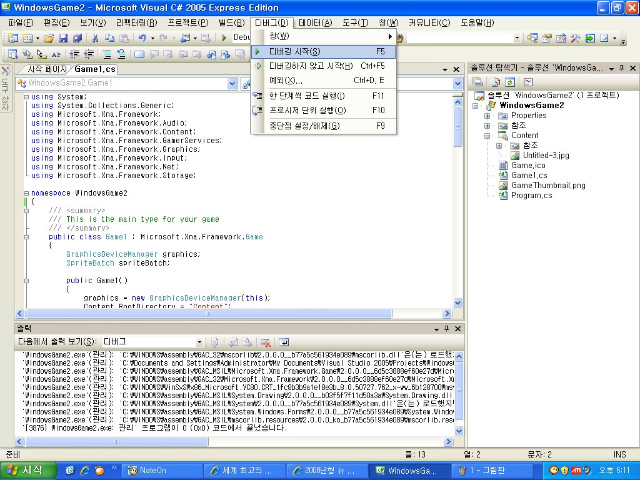Toggle auto-hide pin of Solution Explorer
Screen dimensions: 640x480
point(622,68)
